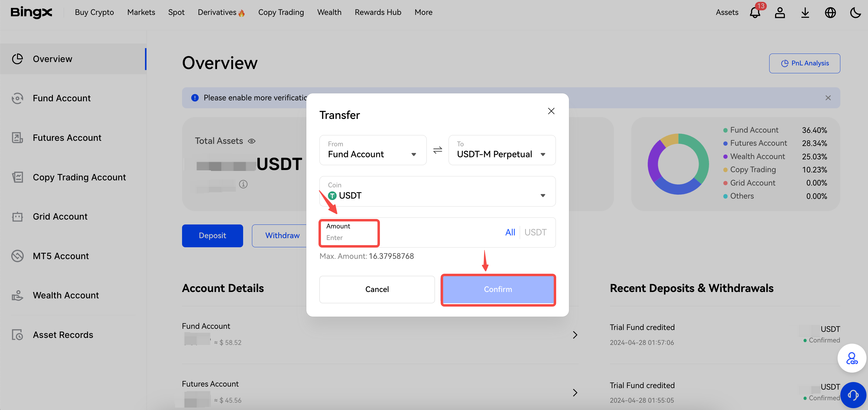Open Trial Fund credited 01:55:05 record

pos(725,393)
